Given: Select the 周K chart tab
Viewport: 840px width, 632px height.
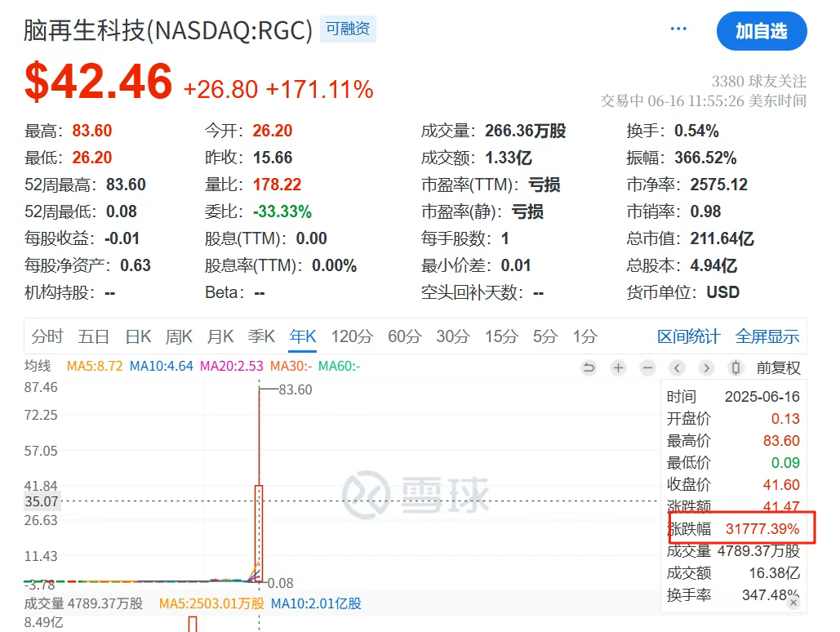Looking at the screenshot, I should [179, 336].
